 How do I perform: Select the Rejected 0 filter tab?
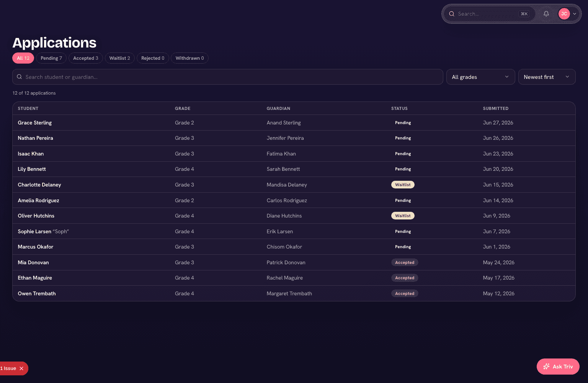pos(153,58)
